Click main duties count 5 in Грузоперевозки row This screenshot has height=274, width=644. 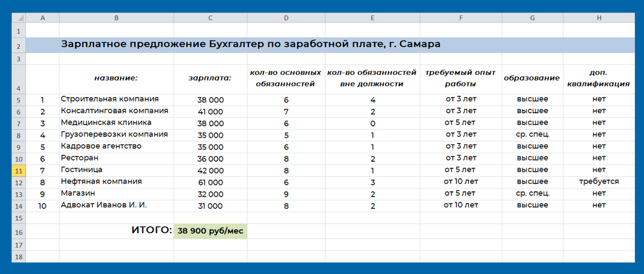(286, 135)
